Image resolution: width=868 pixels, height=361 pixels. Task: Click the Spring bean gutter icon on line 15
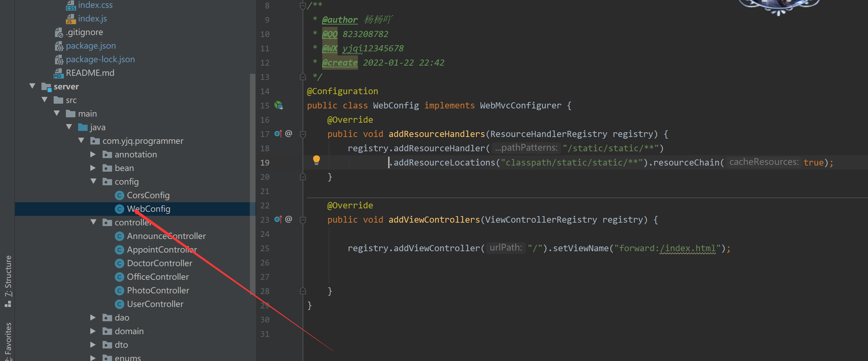click(279, 106)
